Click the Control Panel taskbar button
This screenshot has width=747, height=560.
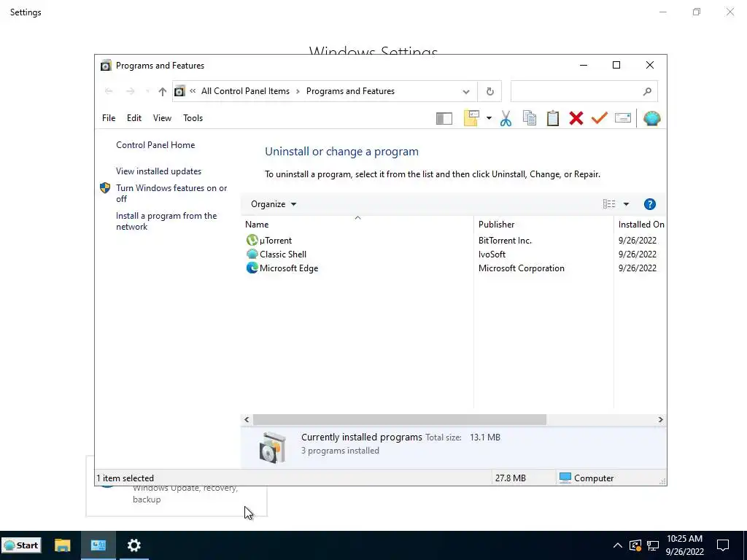[x=98, y=545]
